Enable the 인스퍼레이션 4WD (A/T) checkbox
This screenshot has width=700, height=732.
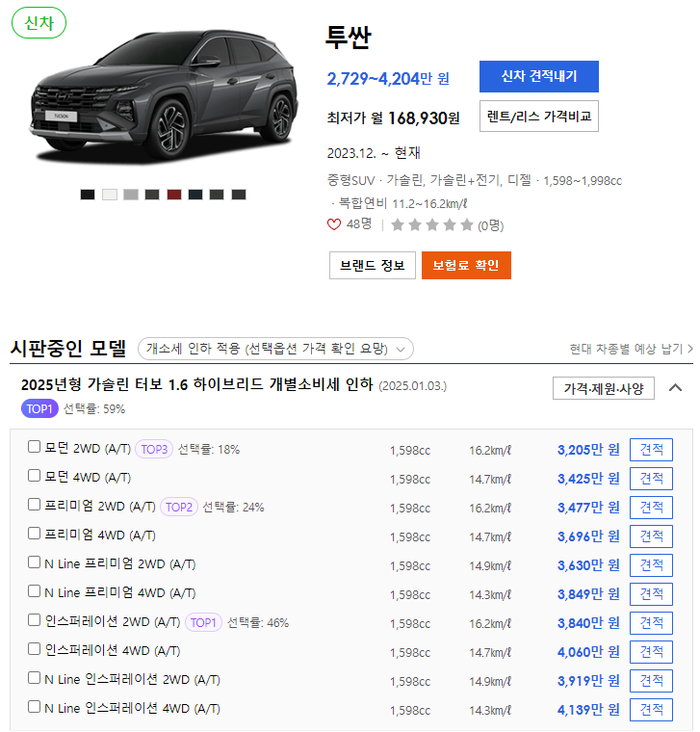click(34, 649)
